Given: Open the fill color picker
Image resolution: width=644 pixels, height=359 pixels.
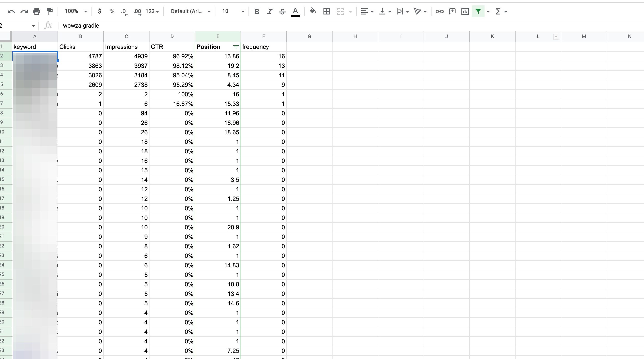Looking at the screenshot, I should pos(313,12).
